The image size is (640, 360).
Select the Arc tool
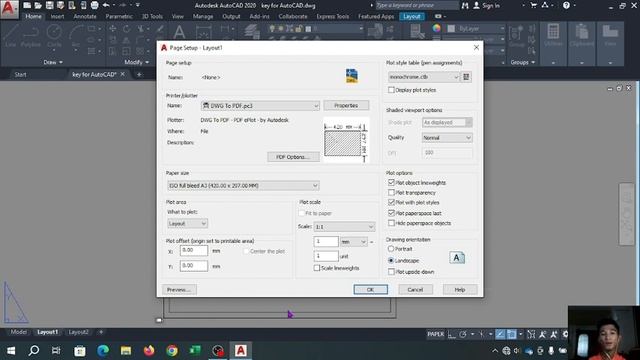(76, 36)
